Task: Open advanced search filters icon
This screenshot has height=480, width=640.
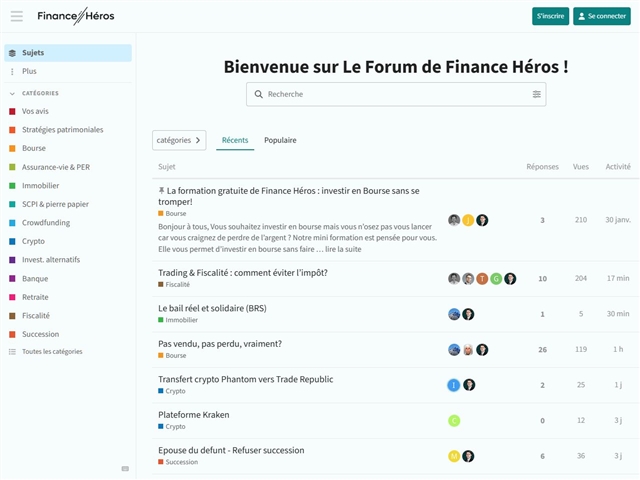Action: tap(536, 94)
